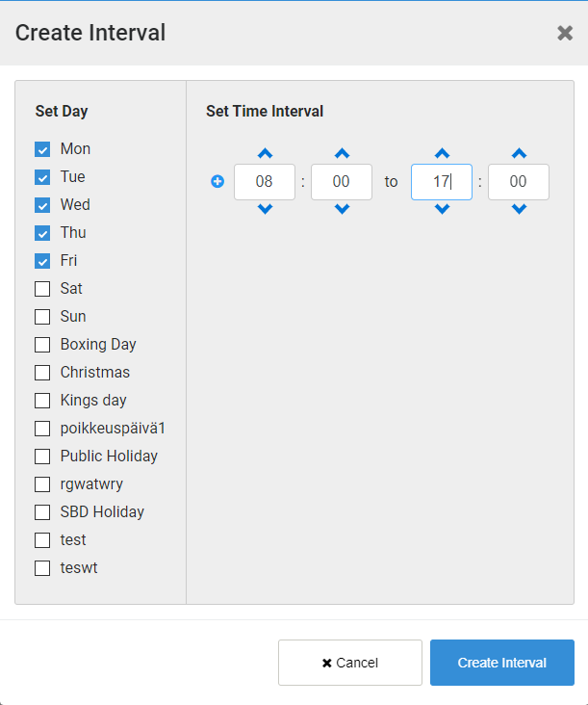The width and height of the screenshot is (588, 705).
Task: Decrease the end minutes with down arrow
Action: pos(519,209)
